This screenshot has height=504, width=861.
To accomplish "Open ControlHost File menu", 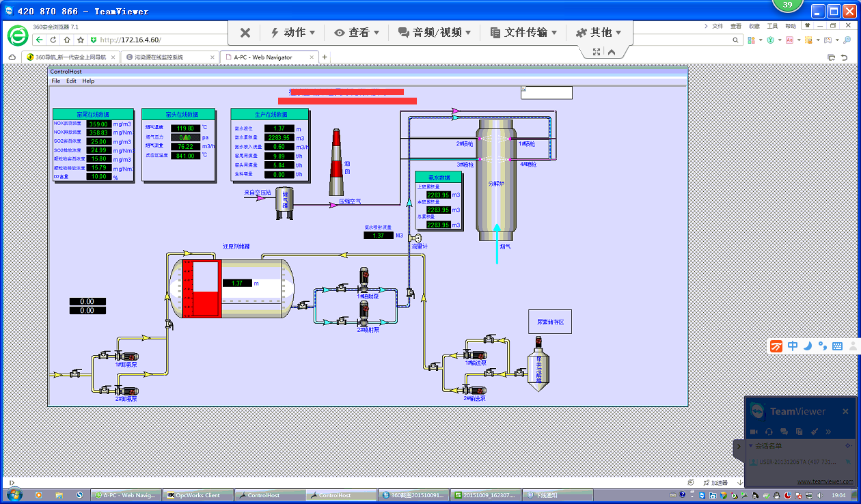I will click(x=56, y=81).
